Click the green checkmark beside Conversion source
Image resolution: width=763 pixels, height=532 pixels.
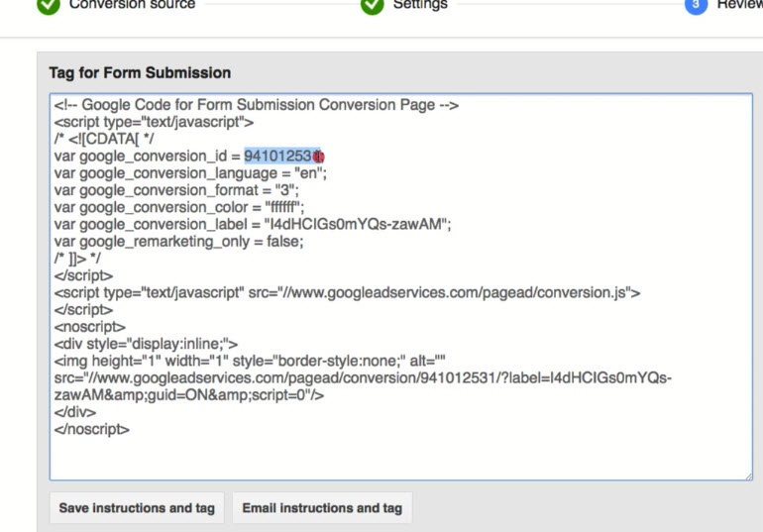48,5
